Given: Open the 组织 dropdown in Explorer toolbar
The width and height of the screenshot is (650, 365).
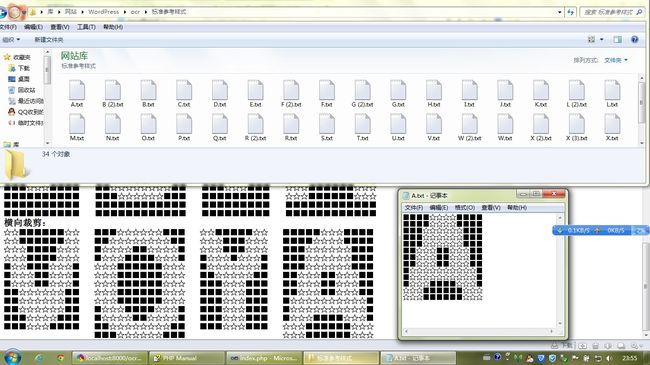Looking at the screenshot, I should point(11,40).
